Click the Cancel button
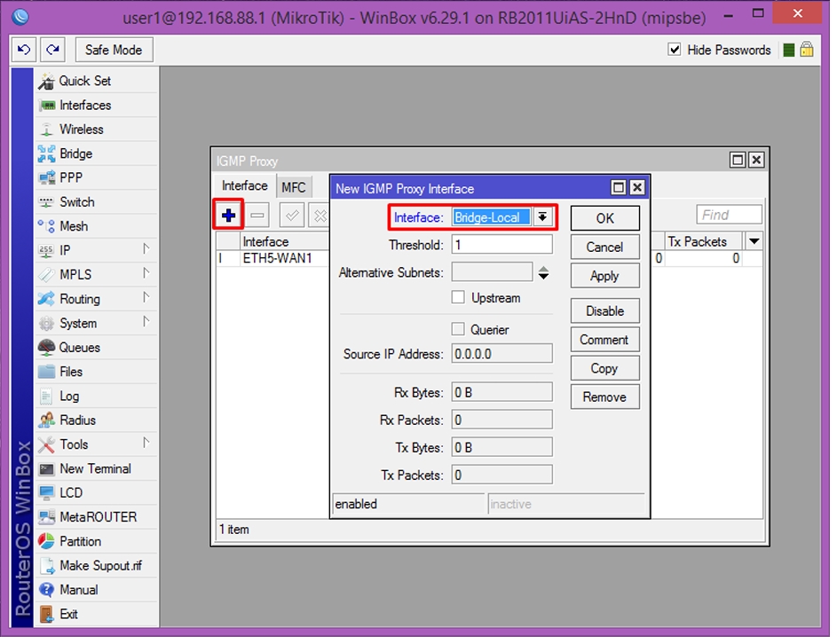Screen dimensions: 837x644 click(604, 247)
